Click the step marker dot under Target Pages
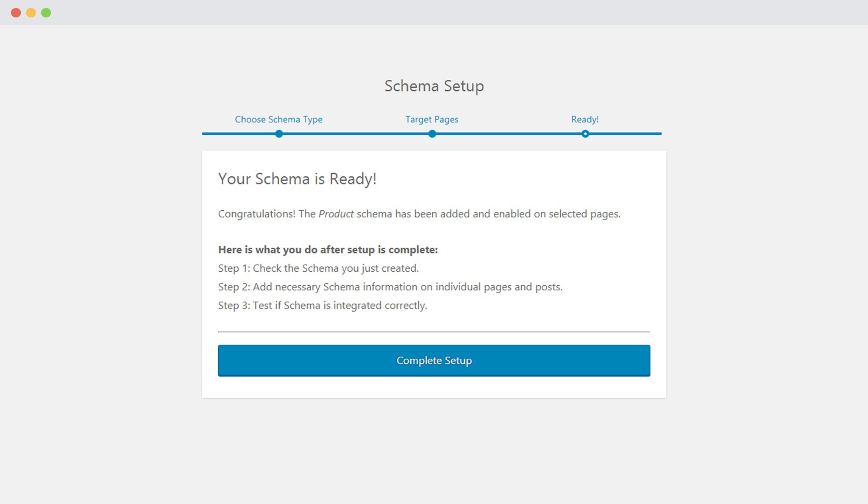Screen dimensions: 868x504 431,134
